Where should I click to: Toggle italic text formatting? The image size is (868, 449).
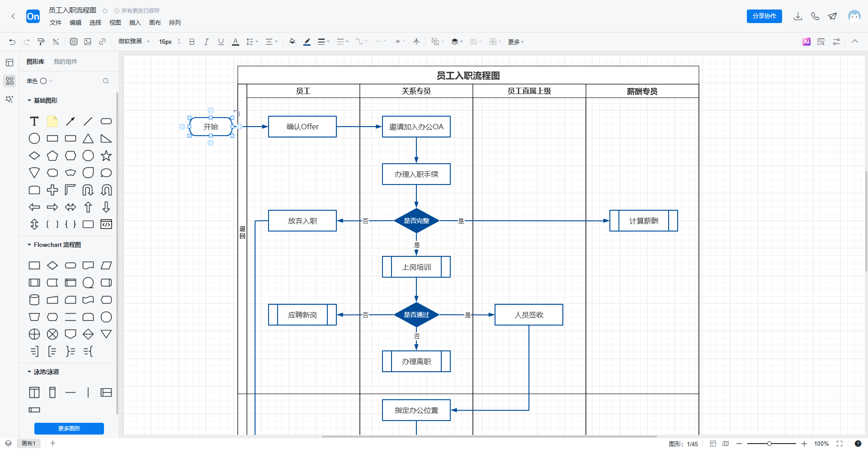(x=206, y=42)
